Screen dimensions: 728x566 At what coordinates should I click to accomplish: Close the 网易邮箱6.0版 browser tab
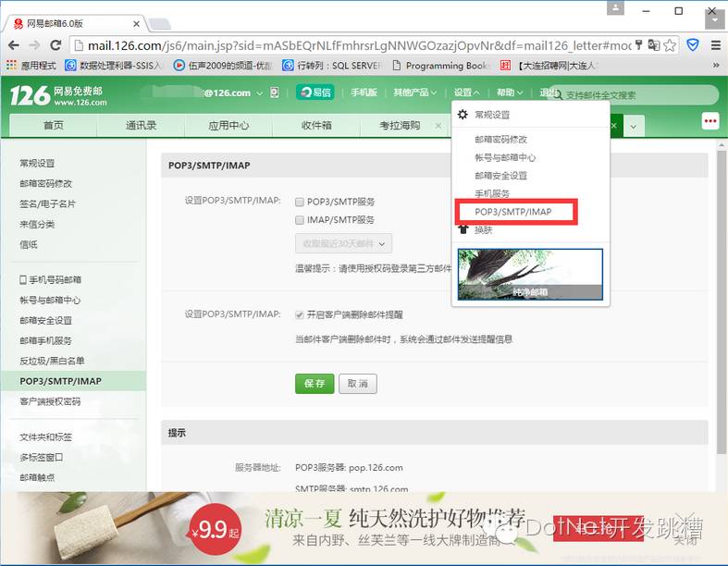(x=136, y=24)
